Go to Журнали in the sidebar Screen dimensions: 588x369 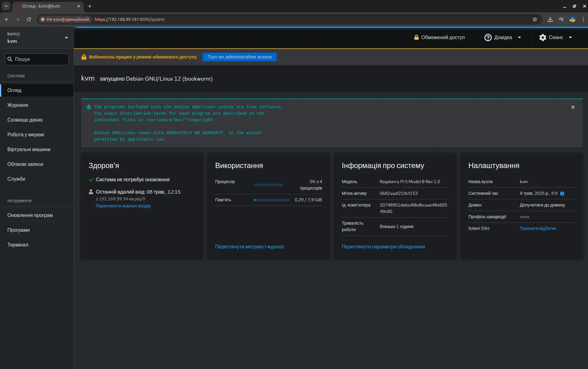pos(18,105)
